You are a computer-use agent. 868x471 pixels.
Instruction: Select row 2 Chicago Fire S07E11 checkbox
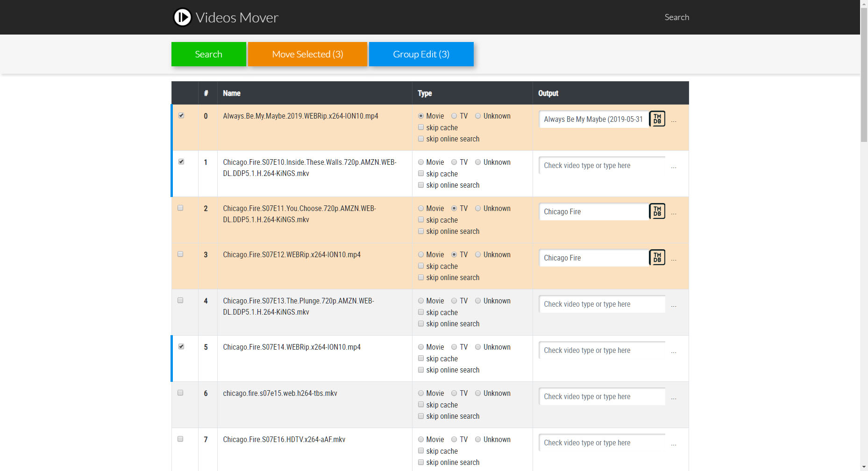click(x=180, y=208)
